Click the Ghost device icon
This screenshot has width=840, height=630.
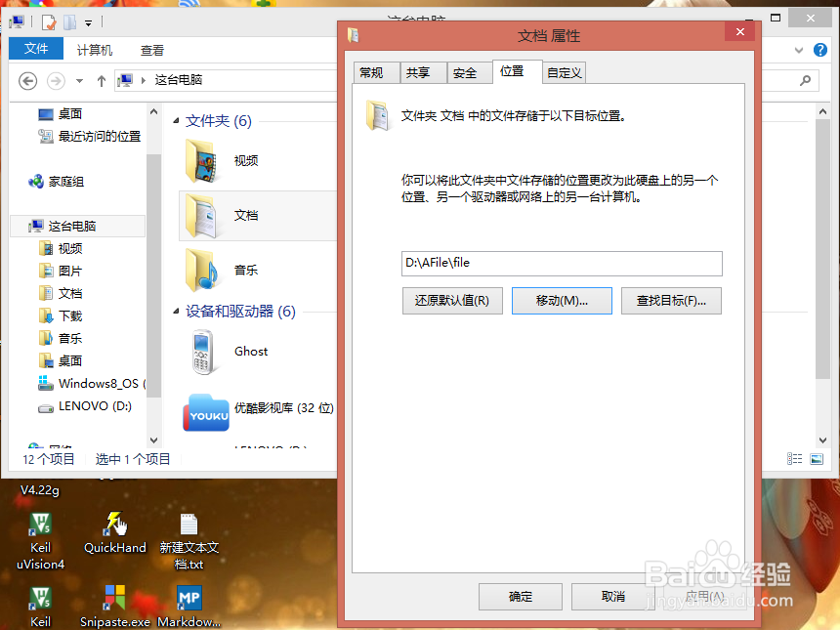click(202, 352)
